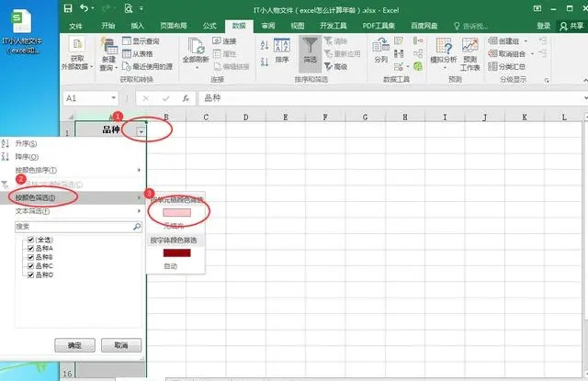
Task: Click the 分列 text-to-columns icon
Action: [380, 50]
